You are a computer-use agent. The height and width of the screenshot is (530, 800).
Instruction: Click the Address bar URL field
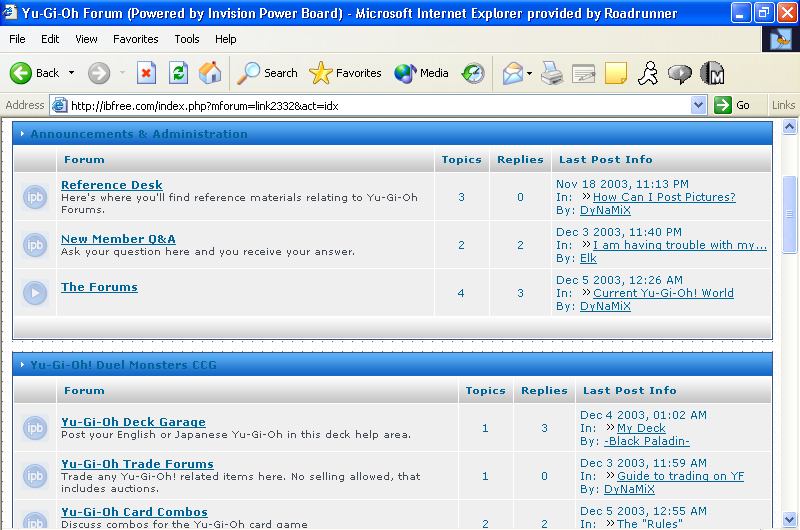point(380,106)
